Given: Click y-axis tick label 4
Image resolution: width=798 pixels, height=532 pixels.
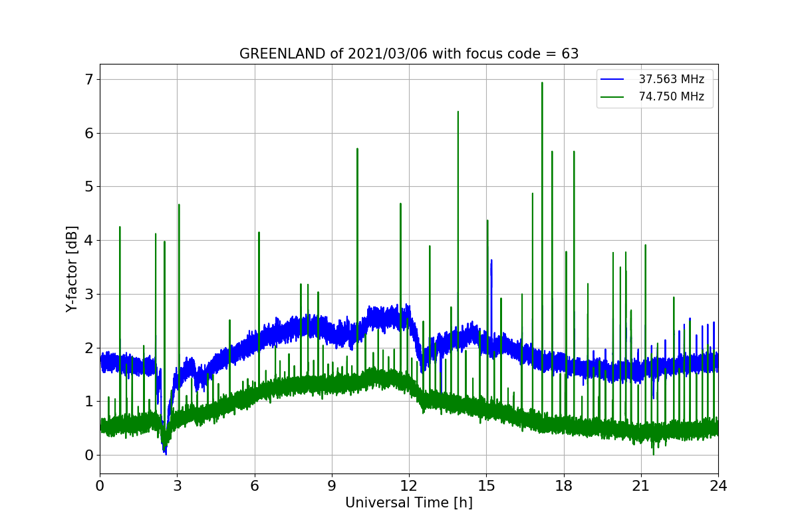Looking at the screenshot, I should (89, 241).
